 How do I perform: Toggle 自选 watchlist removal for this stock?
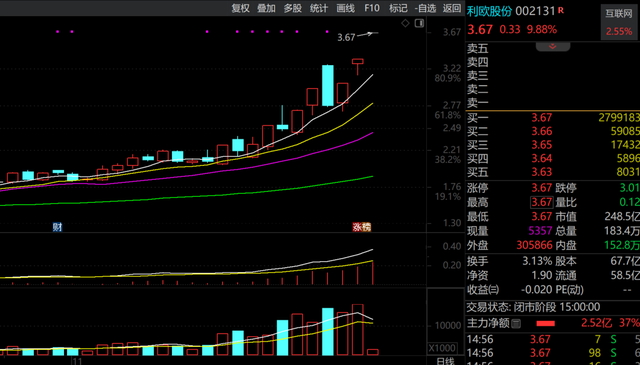[425, 8]
